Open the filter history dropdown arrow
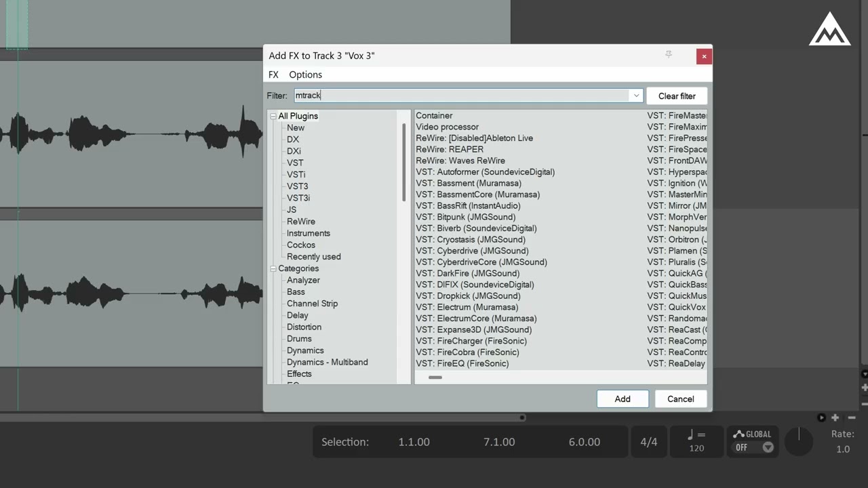The height and width of the screenshot is (488, 868). click(636, 96)
